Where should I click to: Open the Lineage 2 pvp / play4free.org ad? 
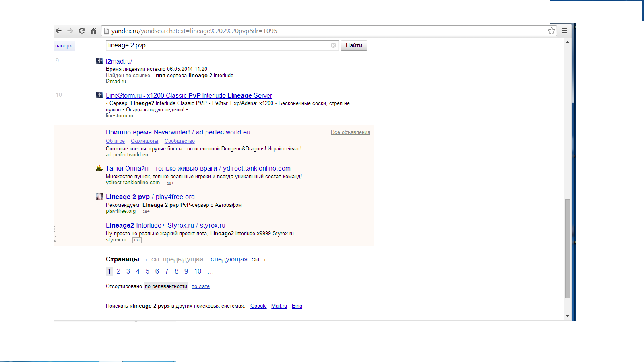coord(150,197)
